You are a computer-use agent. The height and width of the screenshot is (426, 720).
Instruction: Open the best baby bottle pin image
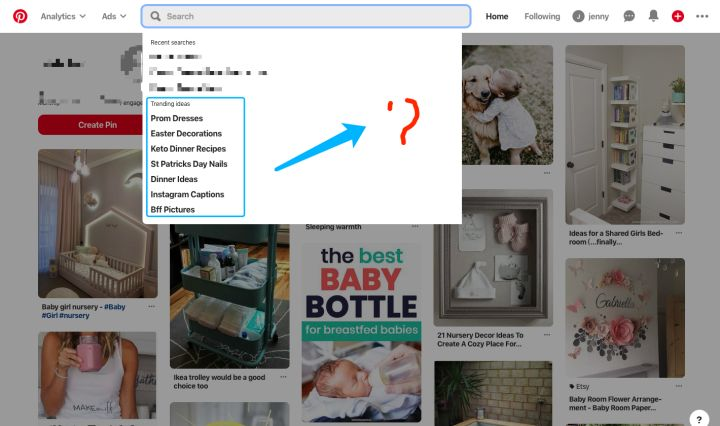point(363,332)
